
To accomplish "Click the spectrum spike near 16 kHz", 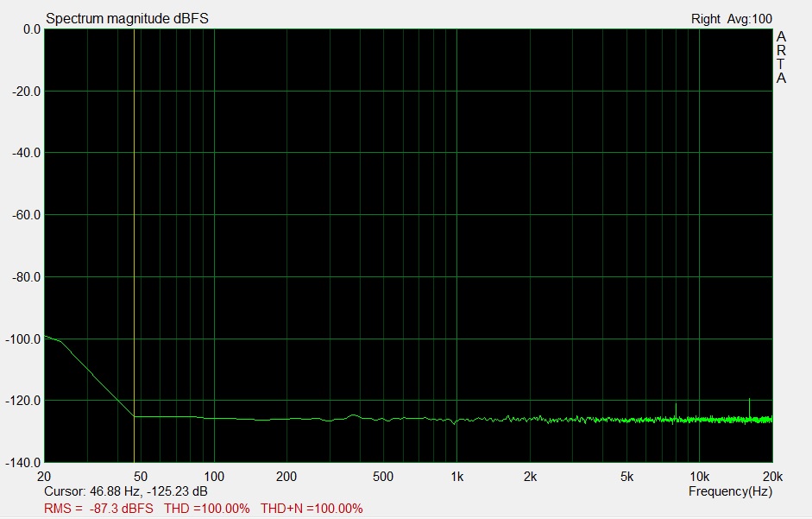I will click(x=749, y=408).
